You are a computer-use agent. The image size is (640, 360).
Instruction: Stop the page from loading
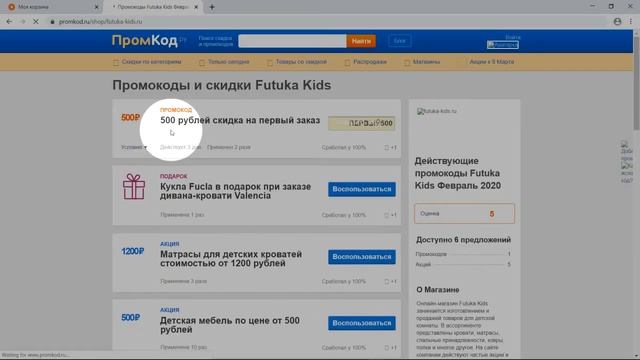[36, 22]
